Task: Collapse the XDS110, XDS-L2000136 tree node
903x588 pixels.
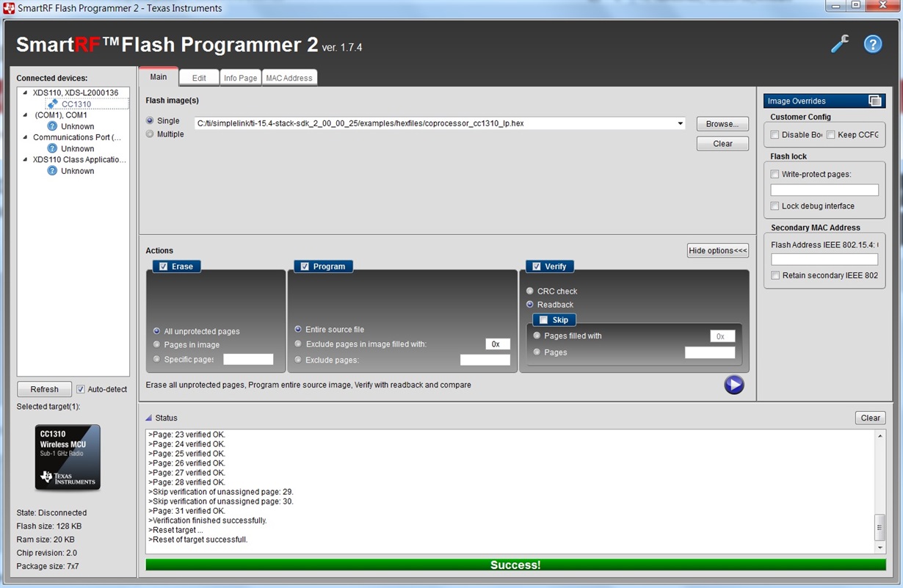Action: pos(25,92)
